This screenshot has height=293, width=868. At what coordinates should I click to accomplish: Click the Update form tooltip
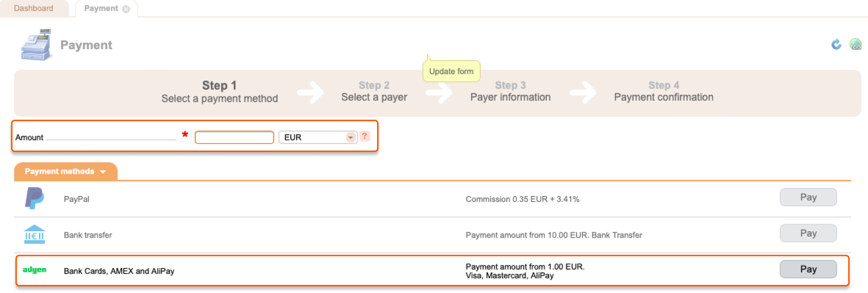451,71
